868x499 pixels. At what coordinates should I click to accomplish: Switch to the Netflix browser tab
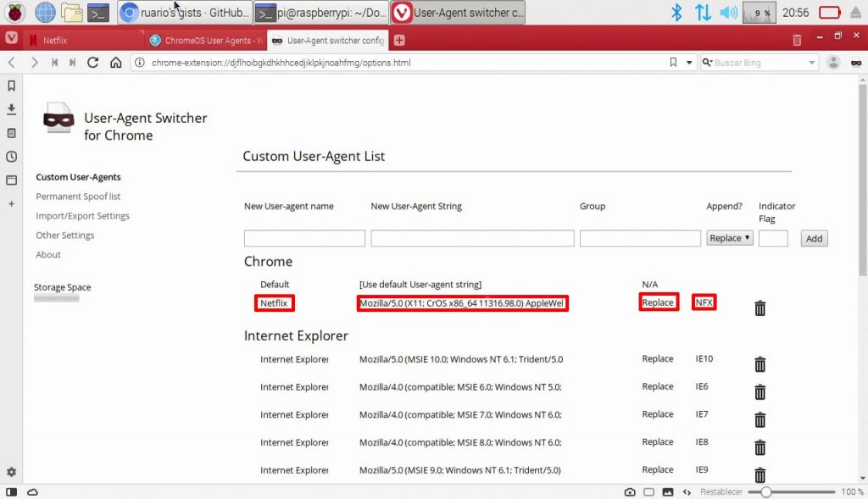click(x=84, y=40)
